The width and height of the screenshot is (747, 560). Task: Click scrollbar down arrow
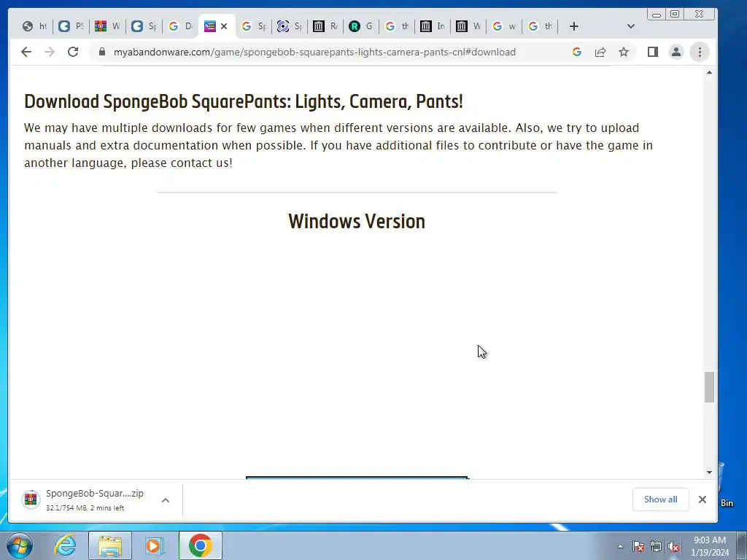pyautogui.click(x=709, y=472)
